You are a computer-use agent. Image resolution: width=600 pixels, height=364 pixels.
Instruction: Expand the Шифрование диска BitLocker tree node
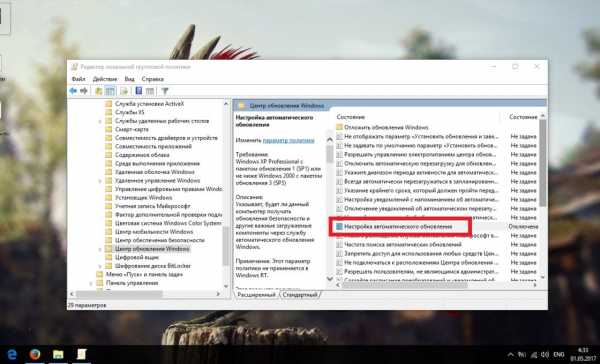coord(100,266)
